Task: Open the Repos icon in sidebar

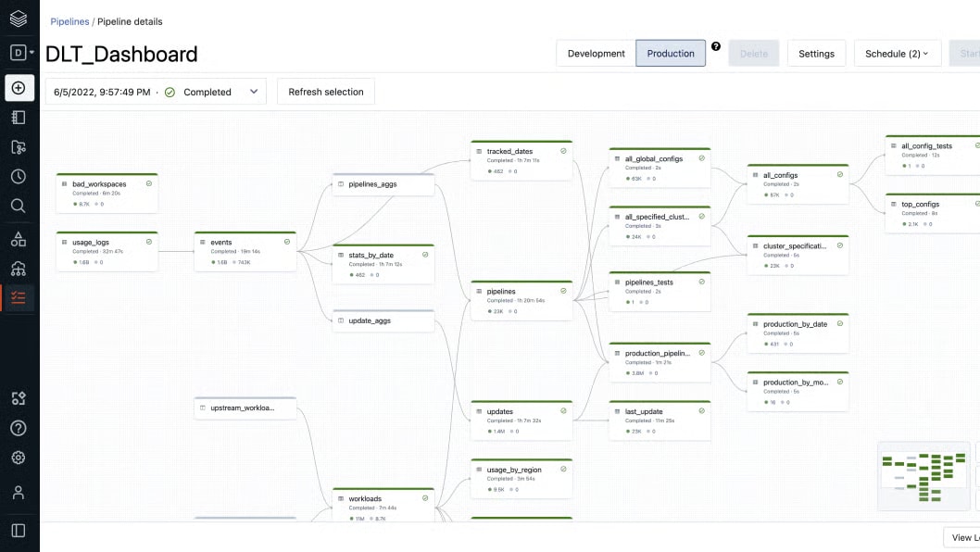Action: click(x=19, y=147)
